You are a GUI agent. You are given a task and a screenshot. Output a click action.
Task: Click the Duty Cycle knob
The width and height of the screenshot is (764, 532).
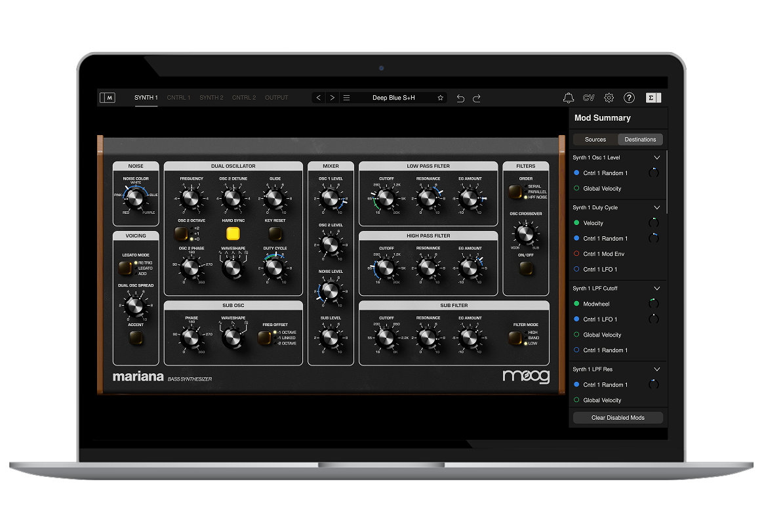point(274,268)
